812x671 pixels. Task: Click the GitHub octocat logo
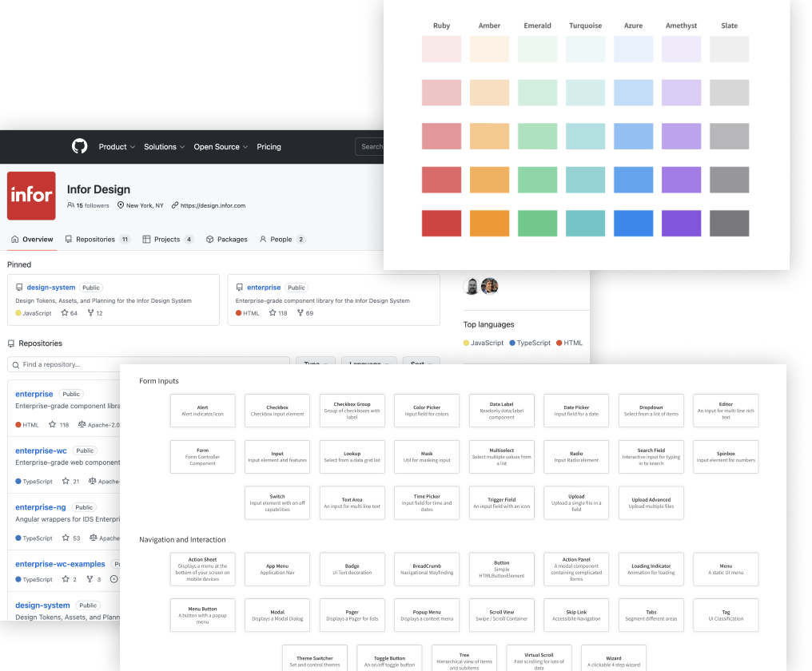79,146
